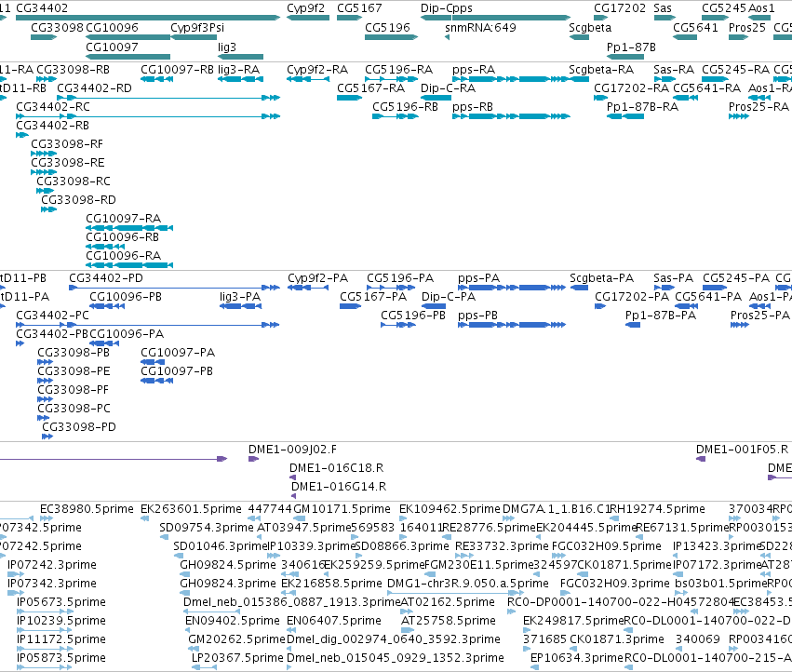This screenshot has width=792, height=672.
Task: Select the lig3 gene label
Action: [x=227, y=47]
